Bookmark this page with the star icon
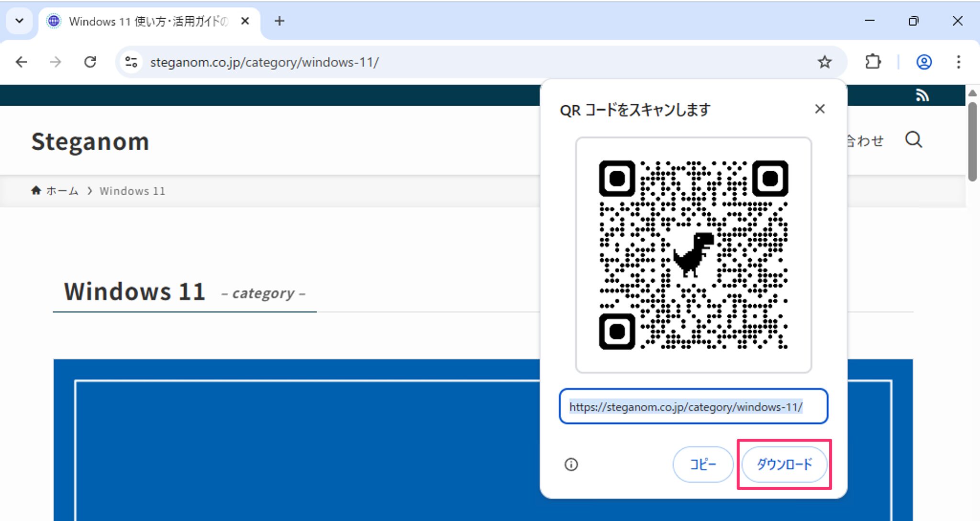This screenshot has height=521, width=980. [824, 62]
